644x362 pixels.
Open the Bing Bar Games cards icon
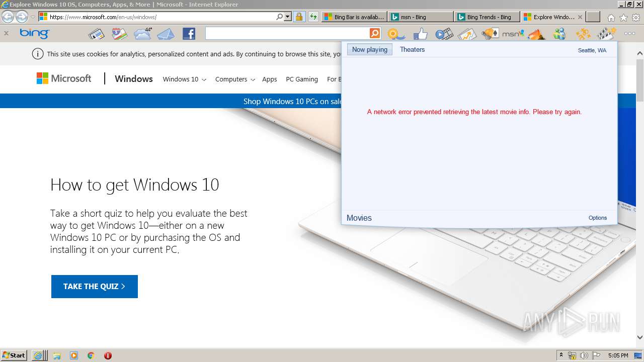[x=490, y=34]
